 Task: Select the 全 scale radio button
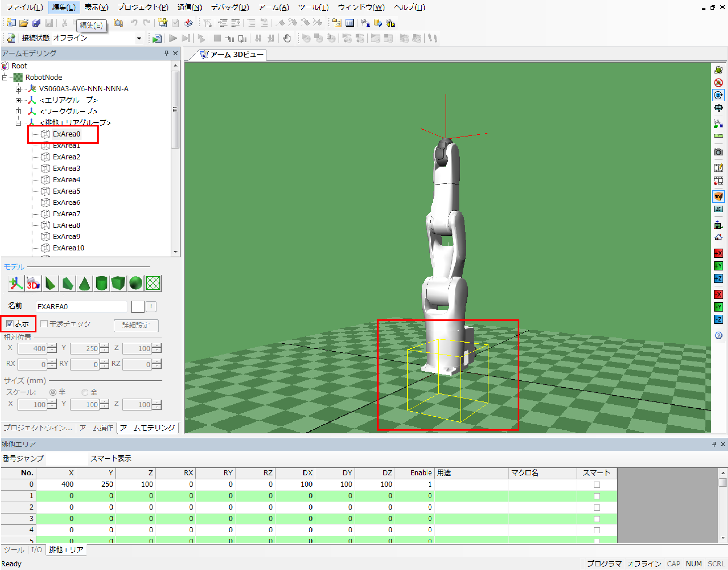tap(85, 392)
